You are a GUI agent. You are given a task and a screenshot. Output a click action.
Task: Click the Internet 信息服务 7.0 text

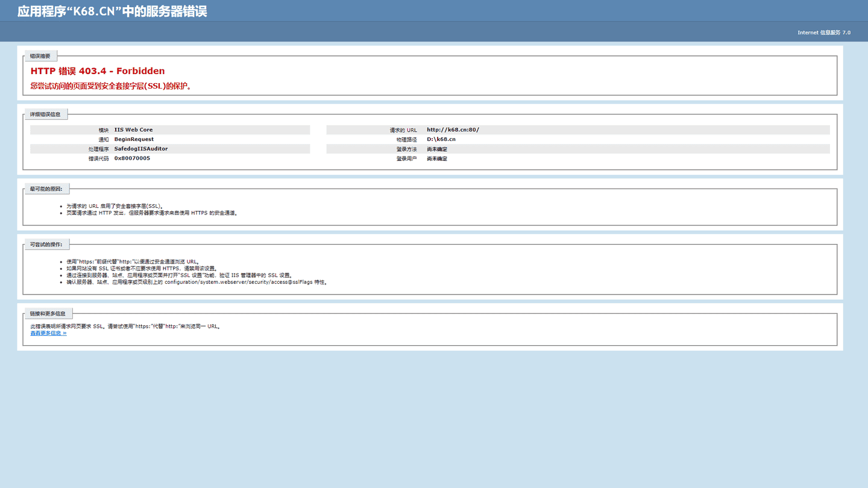pos(824,33)
